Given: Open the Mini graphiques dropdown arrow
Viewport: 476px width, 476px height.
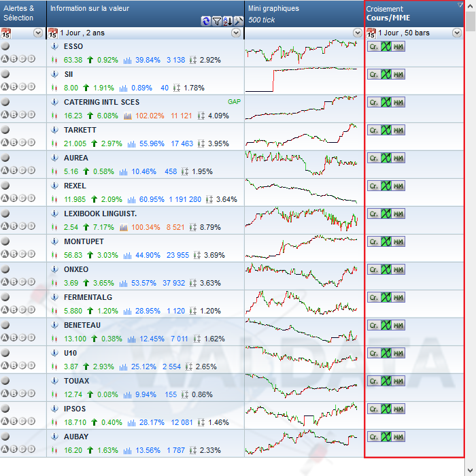Looking at the screenshot, I should [357, 33].
